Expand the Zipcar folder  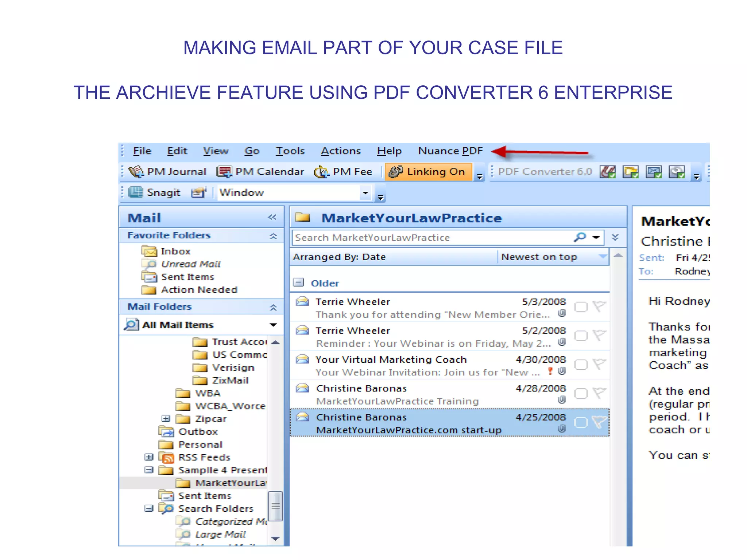pyautogui.click(x=166, y=419)
